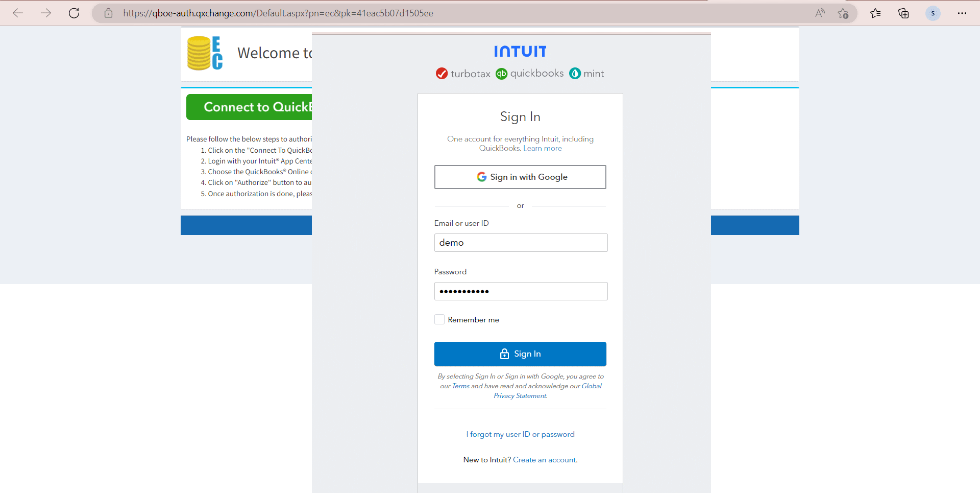Open the Favorites list icon
Image resolution: width=980 pixels, height=493 pixels.
(x=875, y=13)
